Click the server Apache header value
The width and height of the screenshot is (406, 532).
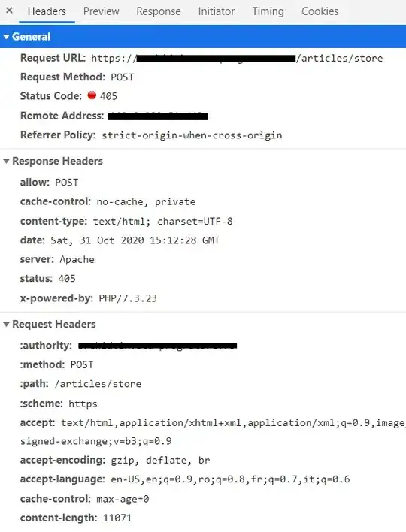pos(77,259)
